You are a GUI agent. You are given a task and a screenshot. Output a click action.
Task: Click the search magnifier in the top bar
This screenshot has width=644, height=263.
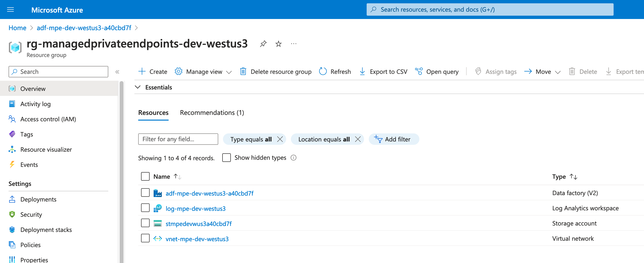coord(374,9)
